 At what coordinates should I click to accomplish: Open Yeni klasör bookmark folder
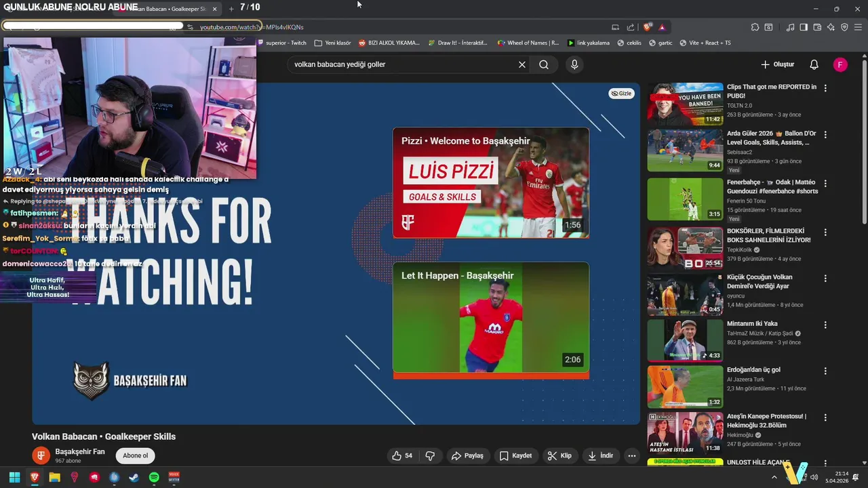coord(333,43)
